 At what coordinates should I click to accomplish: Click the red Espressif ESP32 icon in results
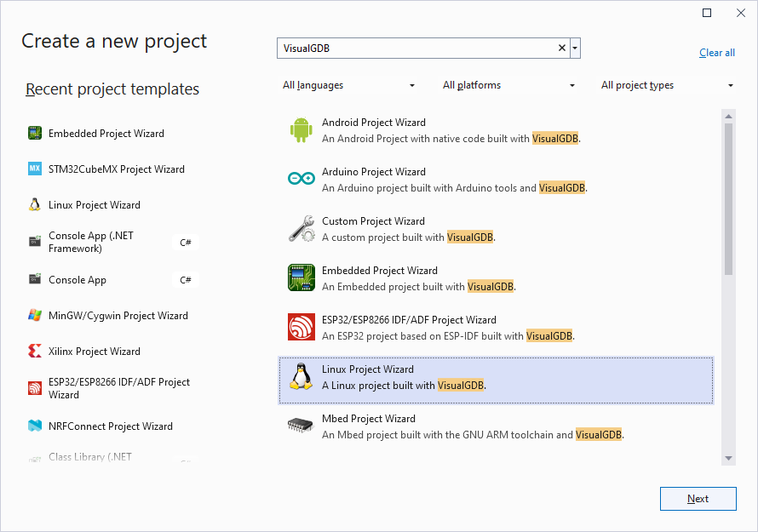click(x=301, y=327)
